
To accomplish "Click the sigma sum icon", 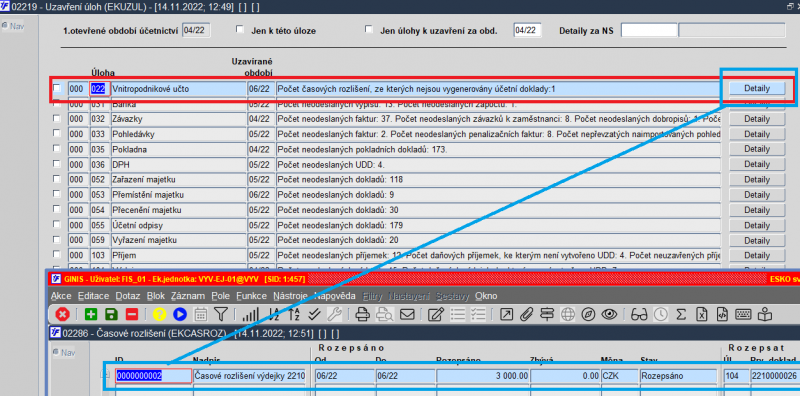I will point(681,314).
